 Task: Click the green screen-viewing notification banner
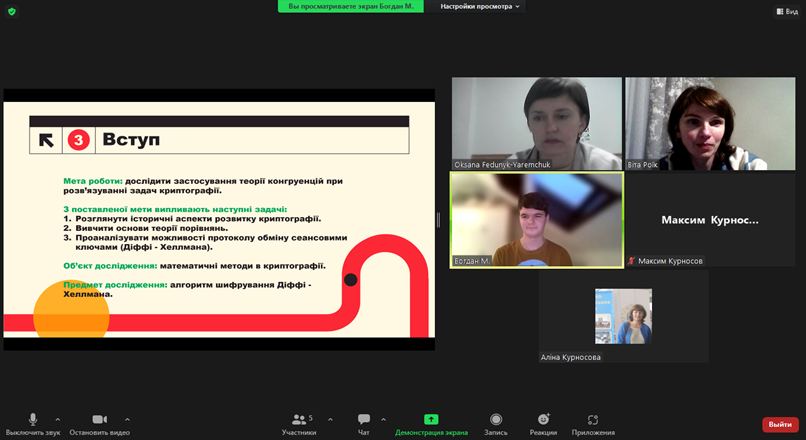point(350,6)
